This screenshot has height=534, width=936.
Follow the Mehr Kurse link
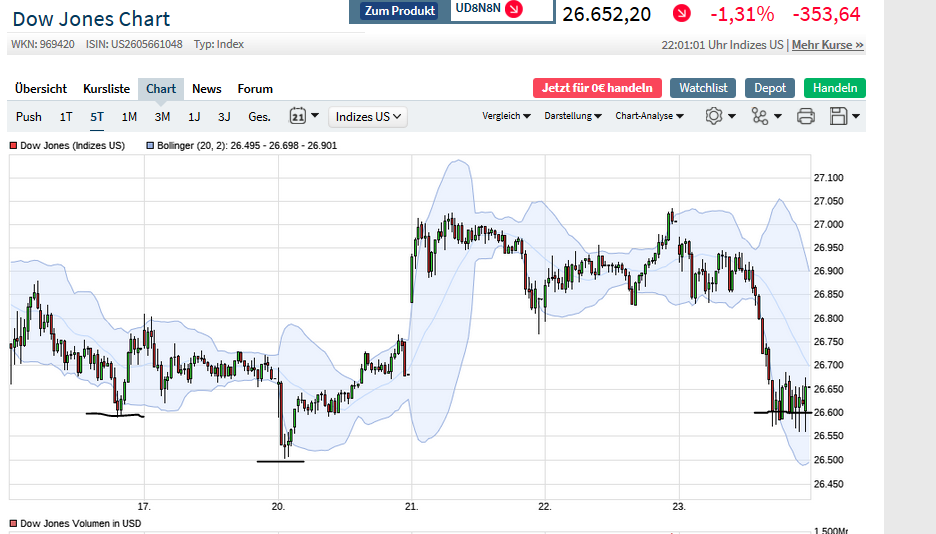click(x=828, y=45)
